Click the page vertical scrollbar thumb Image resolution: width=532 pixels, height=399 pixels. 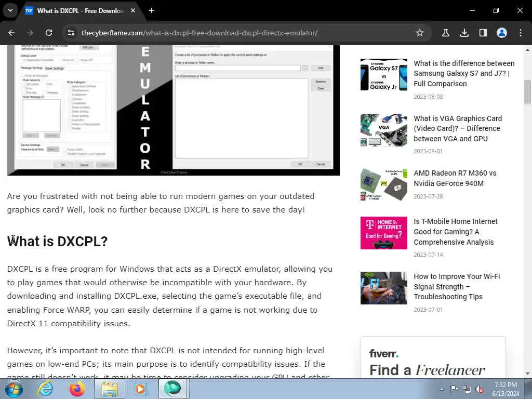(527, 91)
